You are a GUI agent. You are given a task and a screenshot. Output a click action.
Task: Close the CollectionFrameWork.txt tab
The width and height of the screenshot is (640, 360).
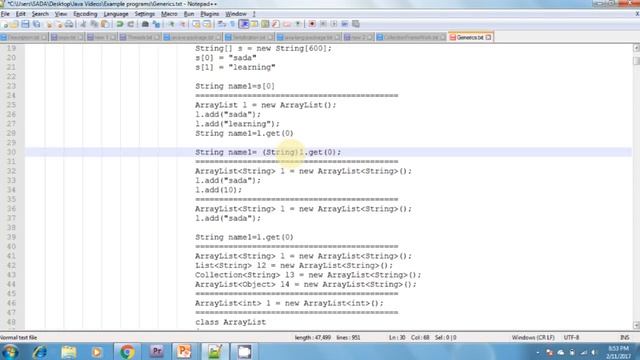tap(443, 37)
